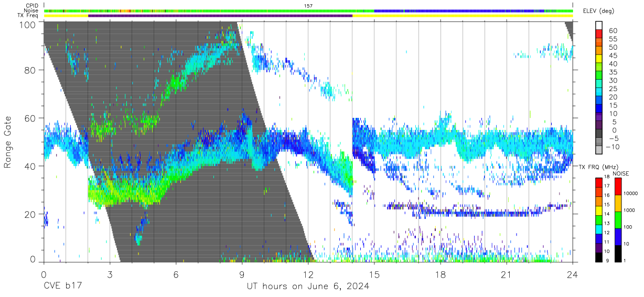The width and height of the screenshot is (644, 297).
Task: Click the Range Gate tick label 100
Action: click(28, 24)
